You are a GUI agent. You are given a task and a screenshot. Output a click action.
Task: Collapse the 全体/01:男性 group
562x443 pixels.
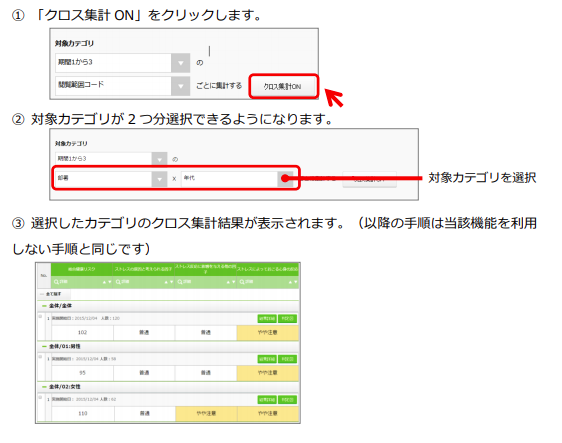[44, 347]
